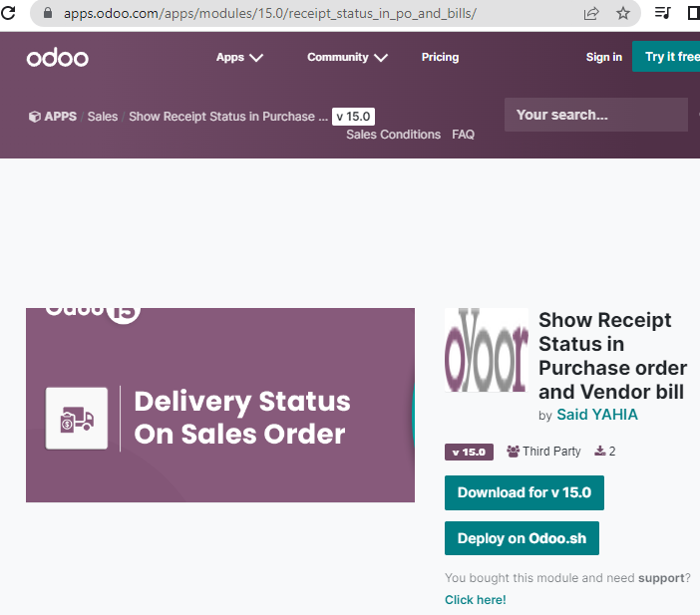Click the 'You bought this module' text
This screenshot has height=615, width=700.
point(567,578)
